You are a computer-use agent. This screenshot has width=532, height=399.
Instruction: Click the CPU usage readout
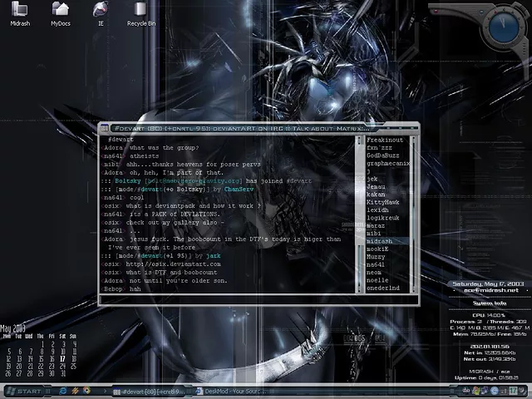[x=489, y=315]
